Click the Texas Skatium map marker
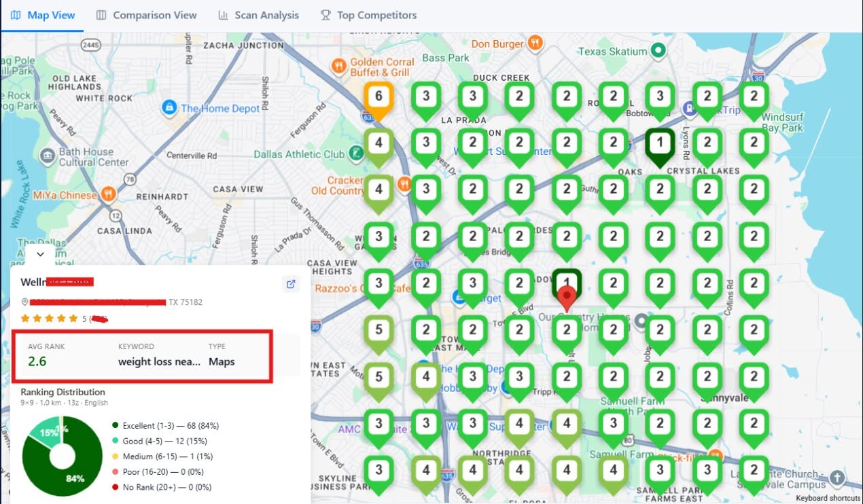This screenshot has width=863, height=504. coord(658,50)
